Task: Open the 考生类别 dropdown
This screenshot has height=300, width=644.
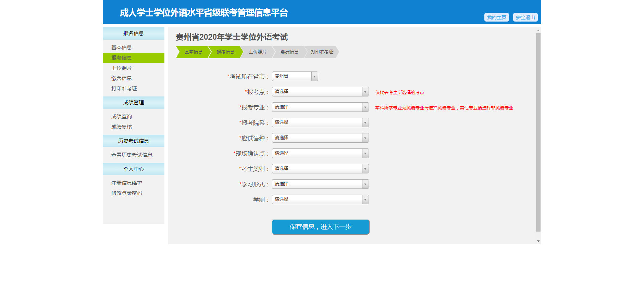Action: click(320, 169)
